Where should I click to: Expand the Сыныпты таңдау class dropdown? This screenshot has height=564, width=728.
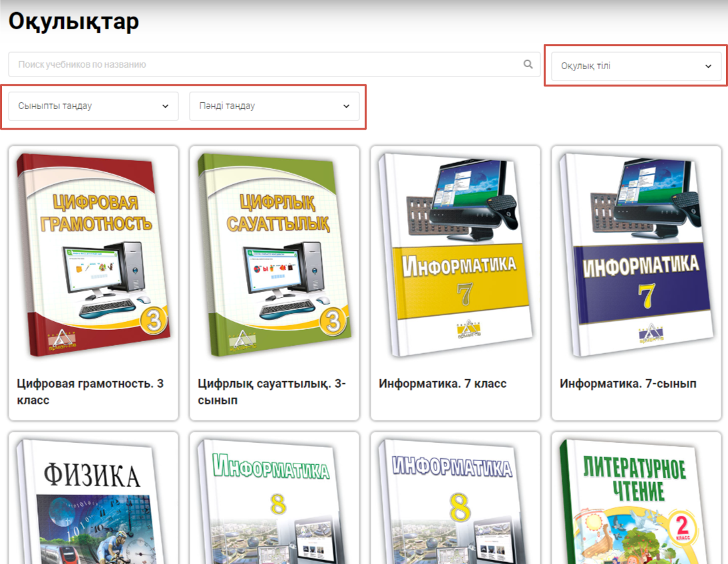[93, 106]
